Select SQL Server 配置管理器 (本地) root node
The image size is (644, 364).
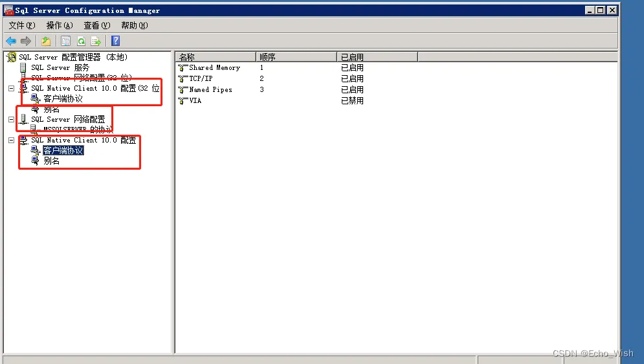pos(73,57)
